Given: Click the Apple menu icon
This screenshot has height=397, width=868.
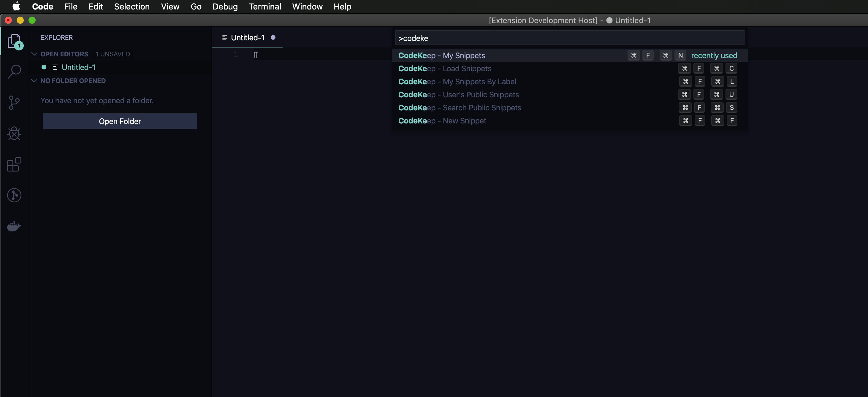Looking at the screenshot, I should coord(16,7).
